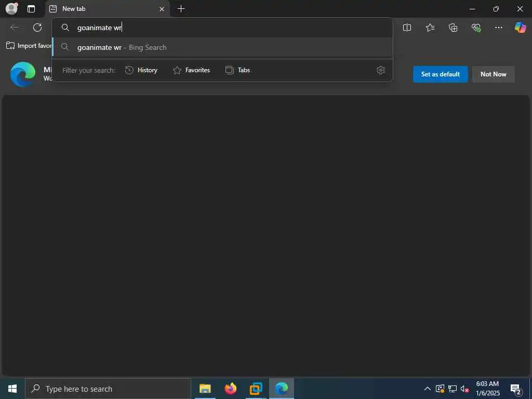Image resolution: width=532 pixels, height=399 pixels.
Task: Click the Microsoft Edge logo
Action: coord(23,74)
